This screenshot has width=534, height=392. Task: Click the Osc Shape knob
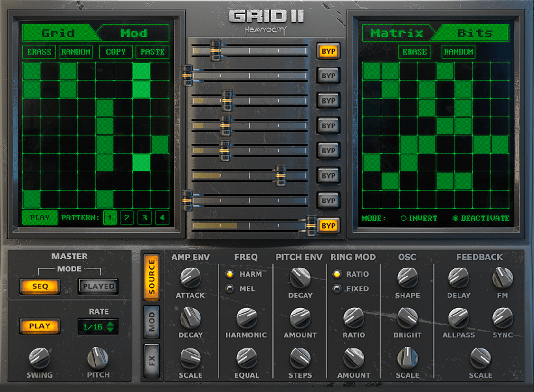[x=407, y=277]
